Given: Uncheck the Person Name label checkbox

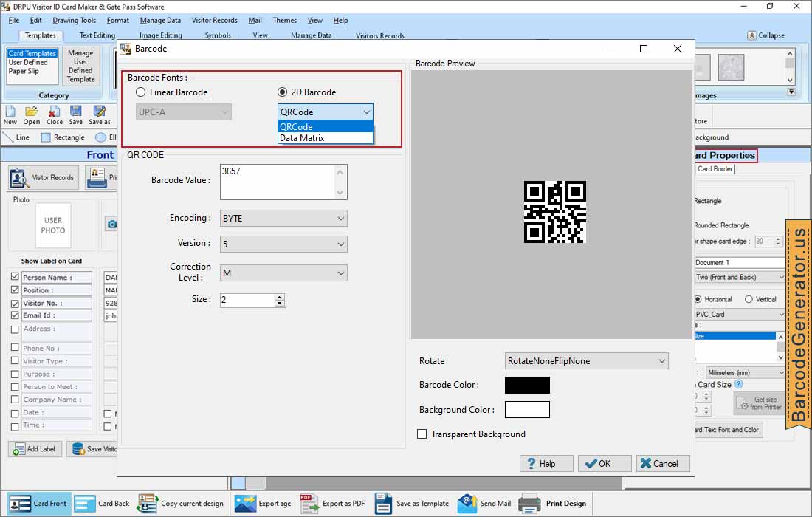Looking at the screenshot, I should 15,277.
